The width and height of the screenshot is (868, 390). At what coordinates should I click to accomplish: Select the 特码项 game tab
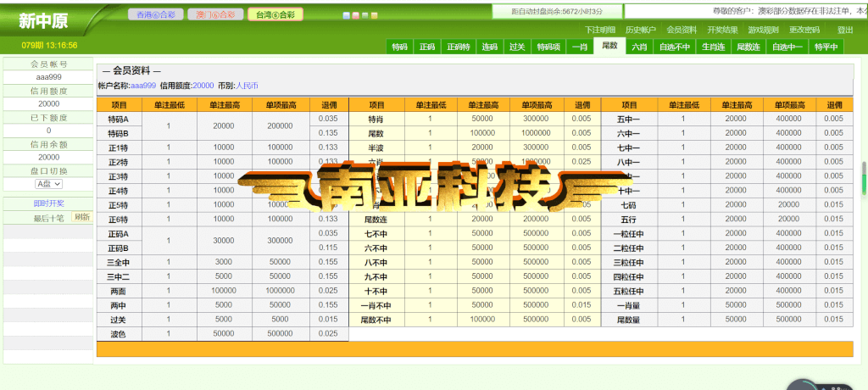[x=548, y=47]
